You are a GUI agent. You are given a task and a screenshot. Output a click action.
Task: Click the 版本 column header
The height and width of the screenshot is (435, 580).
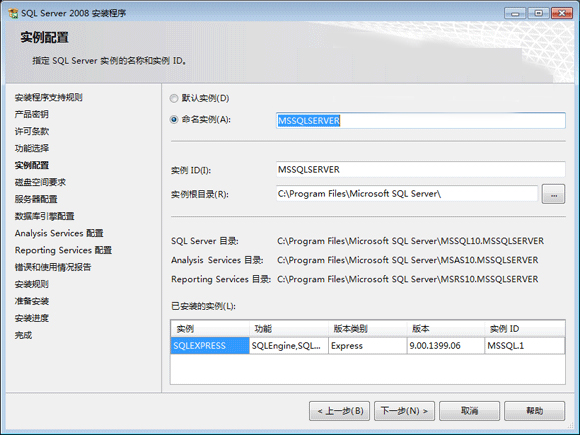tap(446, 328)
